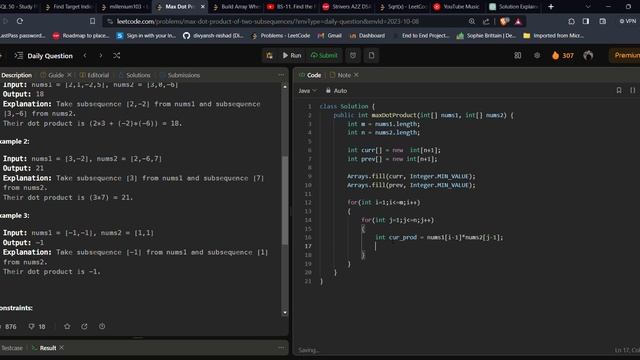The height and width of the screenshot is (360, 640).
Task: Close the Note tab
Action: 356,75
